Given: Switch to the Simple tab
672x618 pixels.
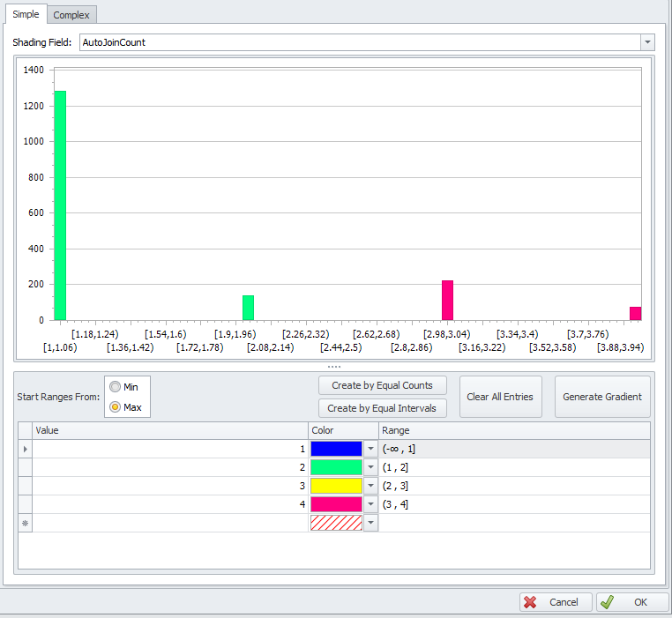Looking at the screenshot, I should [x=25, y=15].
